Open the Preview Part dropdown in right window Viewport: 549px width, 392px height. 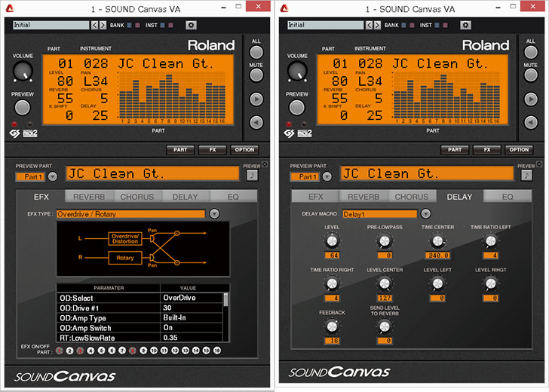pos(327,176)
